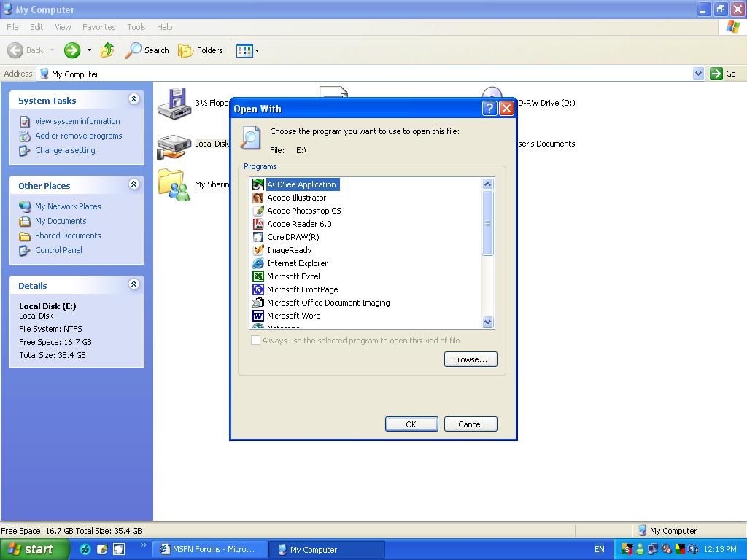
Task: Click the green Forward arrow in toolbar
Action: [x=72, y=50]
